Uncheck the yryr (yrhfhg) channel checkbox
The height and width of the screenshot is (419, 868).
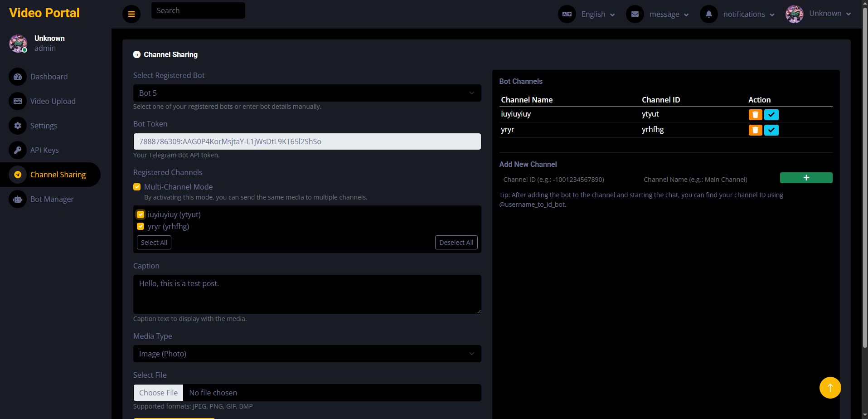coord(141,226)
